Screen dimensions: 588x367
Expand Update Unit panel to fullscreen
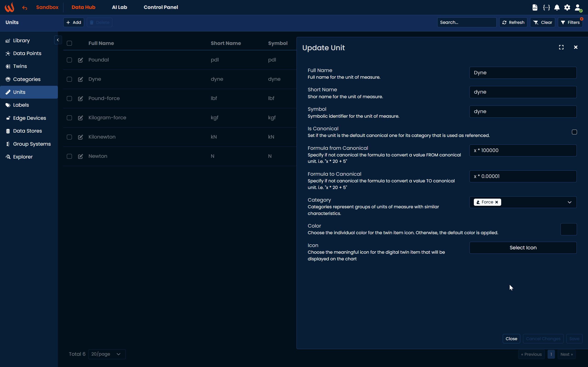(x=561, y=47)
